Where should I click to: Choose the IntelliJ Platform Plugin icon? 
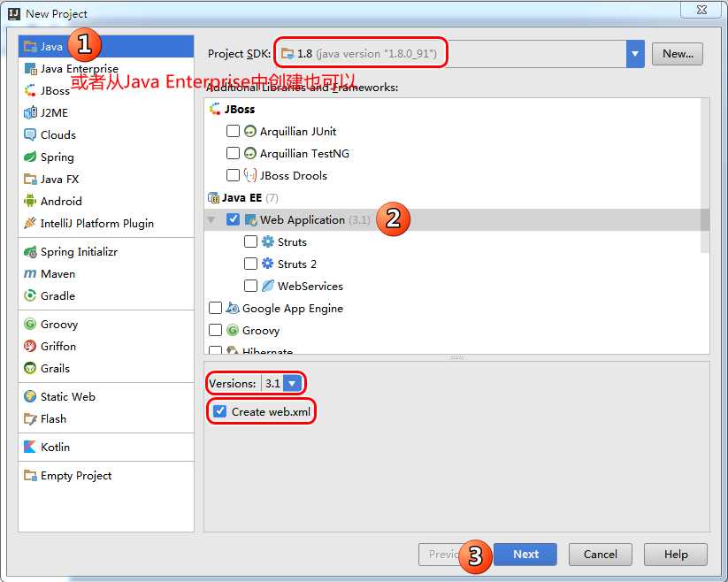[30, 223]
